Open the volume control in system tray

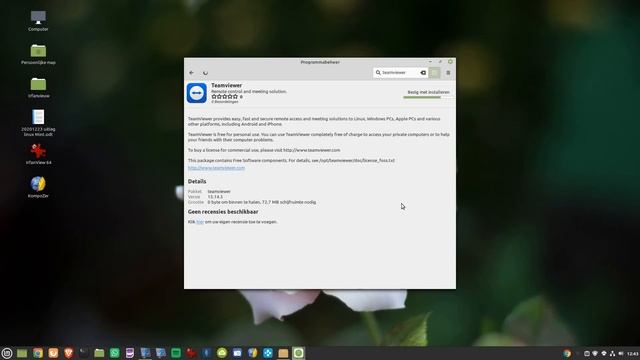click(x=621, y=353)
